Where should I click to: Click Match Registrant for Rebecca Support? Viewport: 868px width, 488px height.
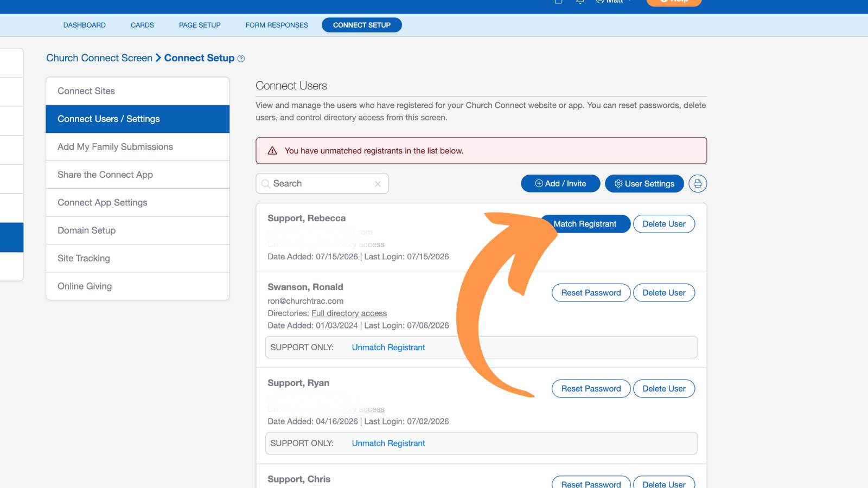tap(585, 224)
